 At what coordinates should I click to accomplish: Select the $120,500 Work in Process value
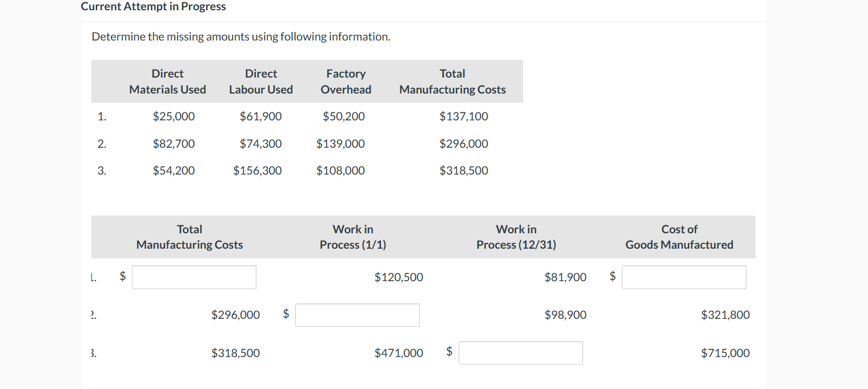(x=399, y=277)
